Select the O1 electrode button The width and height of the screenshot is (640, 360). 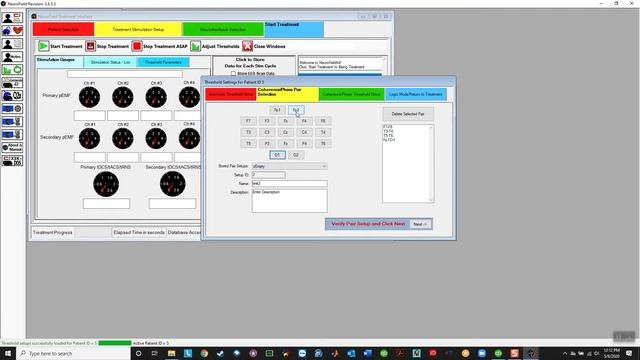pos(277,155)
